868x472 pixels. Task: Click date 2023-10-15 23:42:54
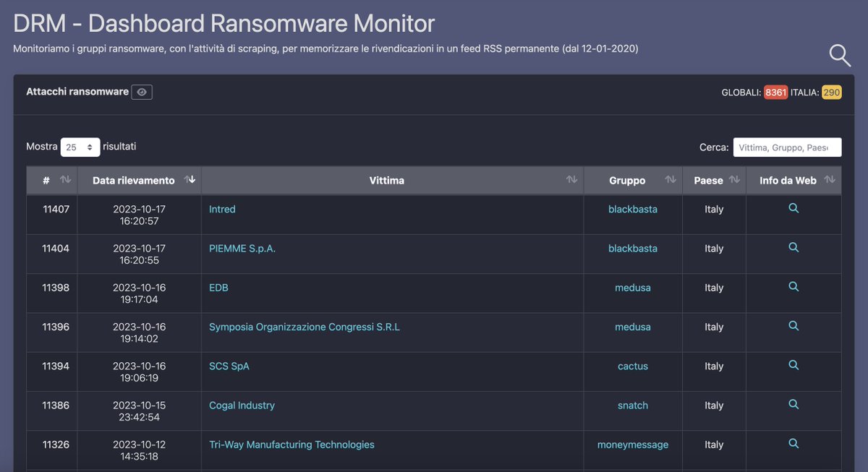(x=140, y=411)
